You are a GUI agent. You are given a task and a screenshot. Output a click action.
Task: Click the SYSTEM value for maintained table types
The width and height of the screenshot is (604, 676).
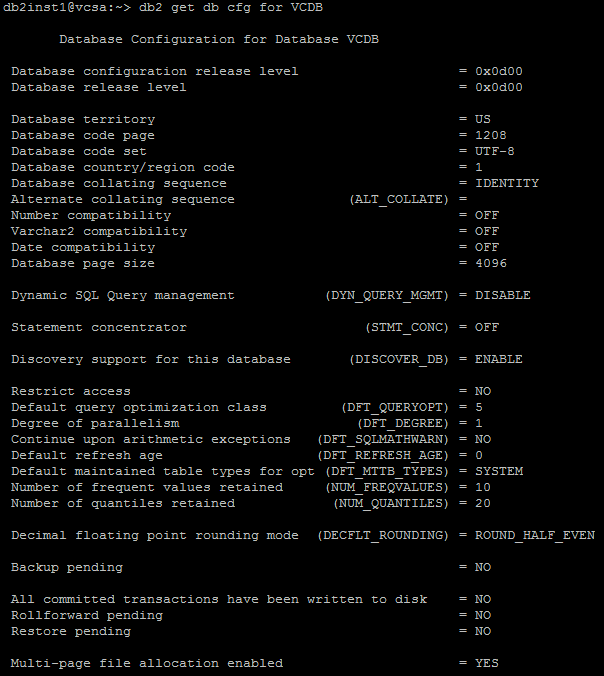[x=499, y=471]
